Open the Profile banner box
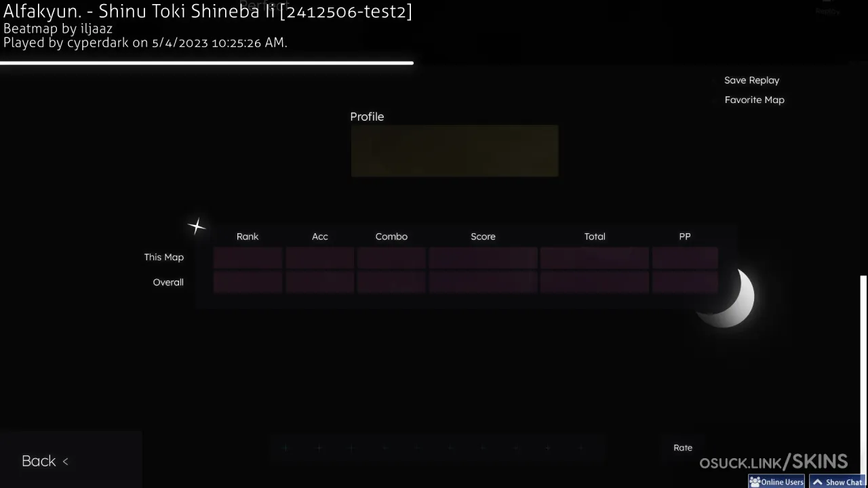This screenshot has height=488, width=868. (x=454, y=150)
